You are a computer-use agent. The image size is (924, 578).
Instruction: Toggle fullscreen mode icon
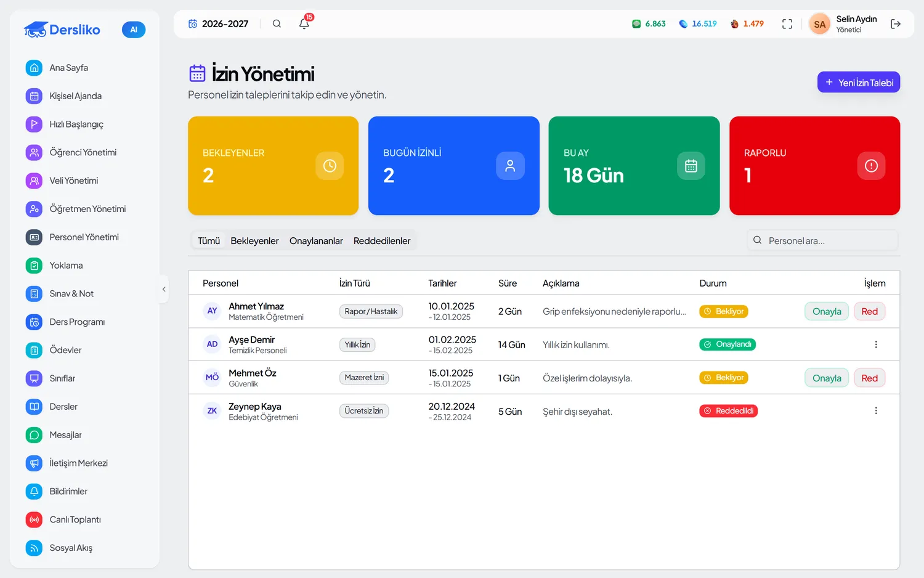787,24
